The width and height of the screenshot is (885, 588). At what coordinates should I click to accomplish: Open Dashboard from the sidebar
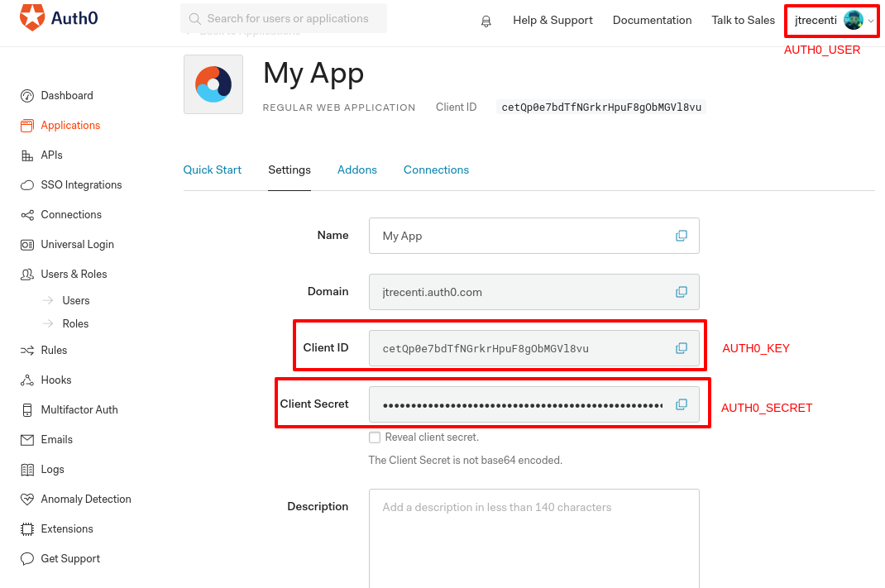(67, 95)
